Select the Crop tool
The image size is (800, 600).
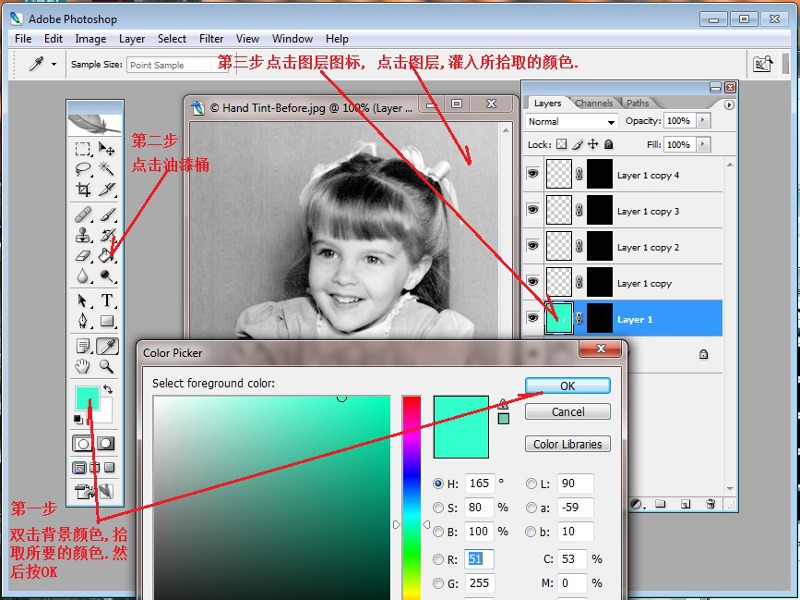point(84,190)
